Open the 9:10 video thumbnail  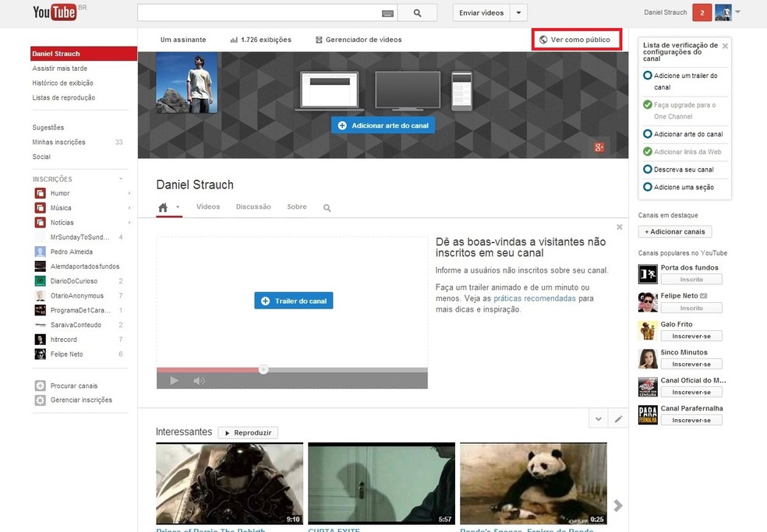(229, 484)
